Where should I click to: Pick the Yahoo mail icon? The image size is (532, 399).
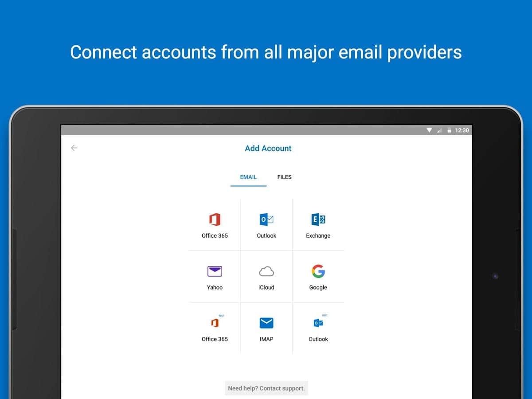(215, 271)
